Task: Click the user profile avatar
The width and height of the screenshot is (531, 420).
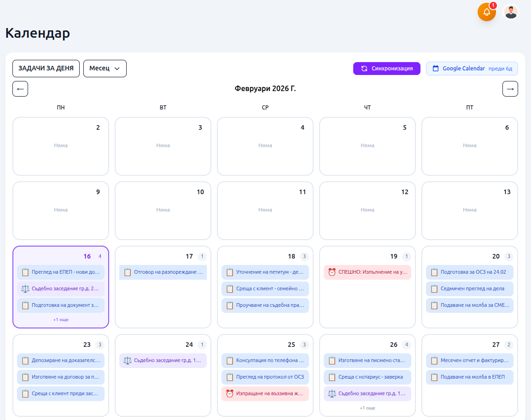Action: (510, 12)
